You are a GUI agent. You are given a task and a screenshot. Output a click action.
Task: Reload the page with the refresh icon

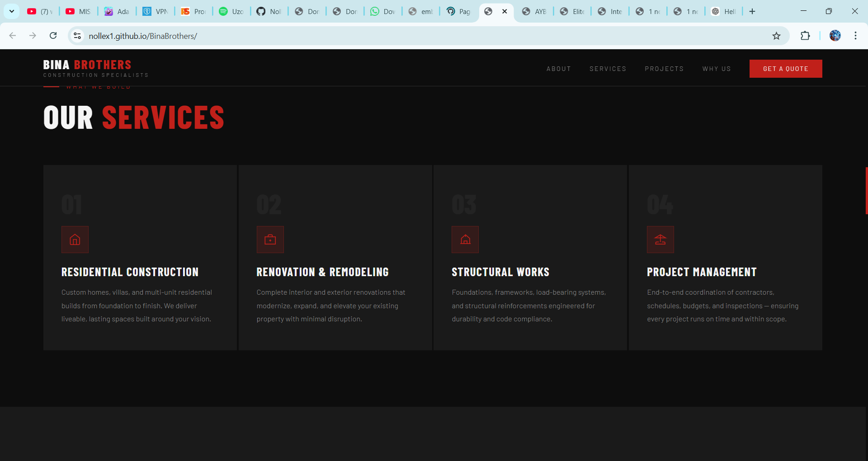(x=53, y=36)
